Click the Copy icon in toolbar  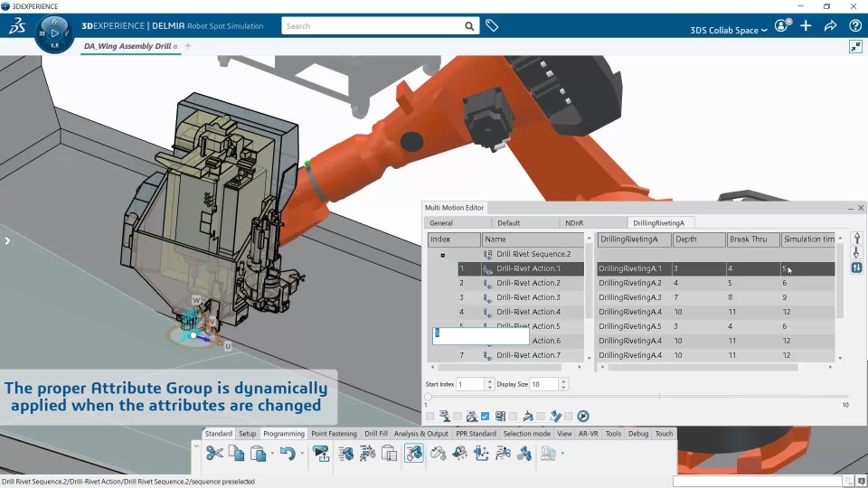236,453
